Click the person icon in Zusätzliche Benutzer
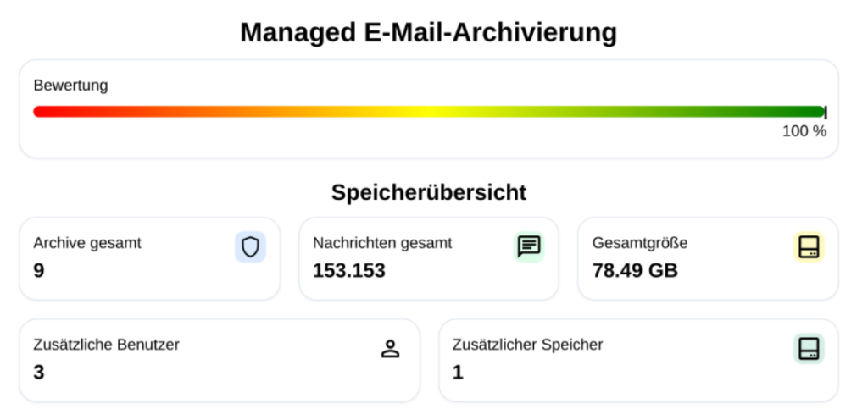 pos(390,348)
